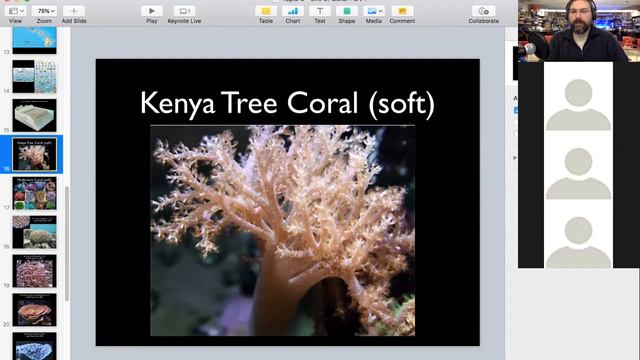Select slide 17 Mushroom Coral thumbnail

tap(34, 193)
